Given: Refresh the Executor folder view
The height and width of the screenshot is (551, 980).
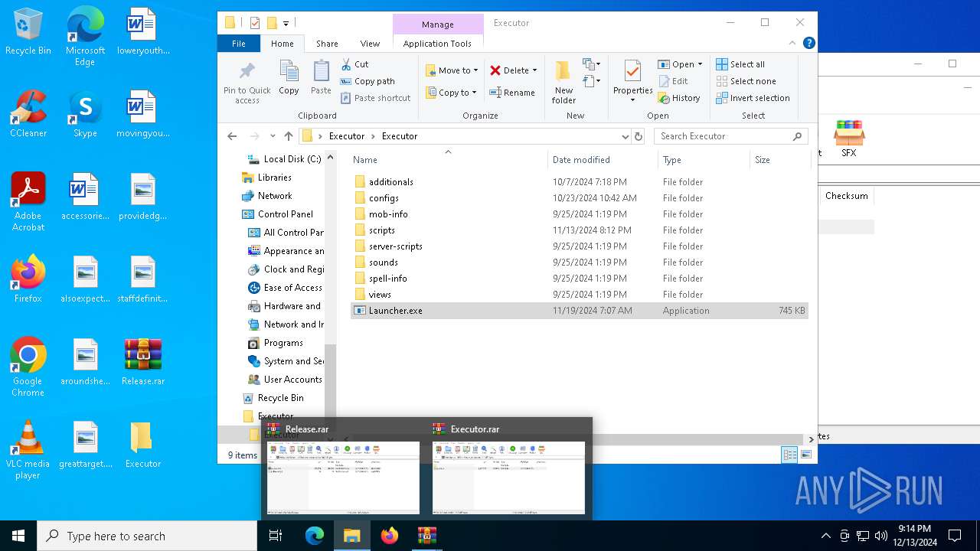Looking at the screenshot, I should 639,136.
